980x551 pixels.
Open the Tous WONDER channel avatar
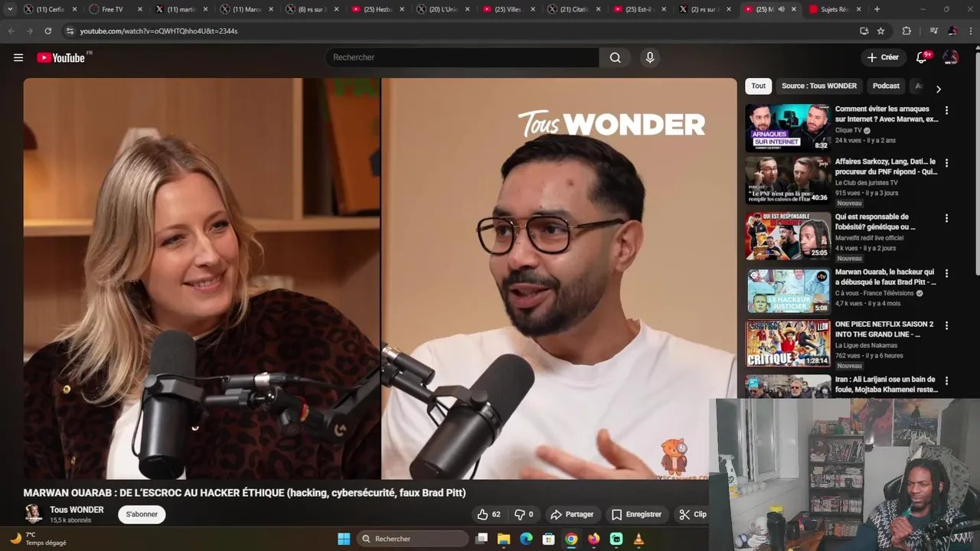click(x=33, y=514)
